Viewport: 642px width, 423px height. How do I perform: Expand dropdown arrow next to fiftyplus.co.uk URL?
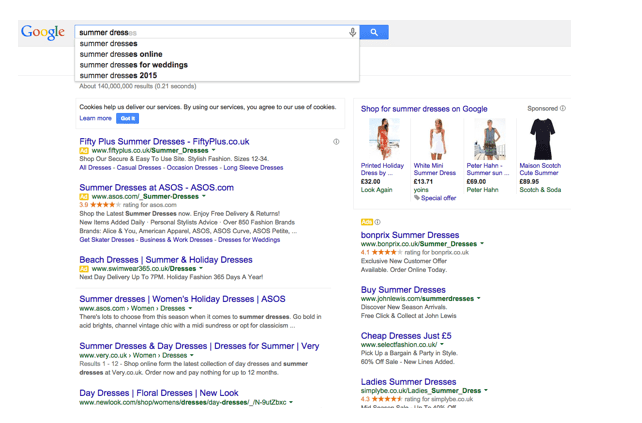(214, 151)
